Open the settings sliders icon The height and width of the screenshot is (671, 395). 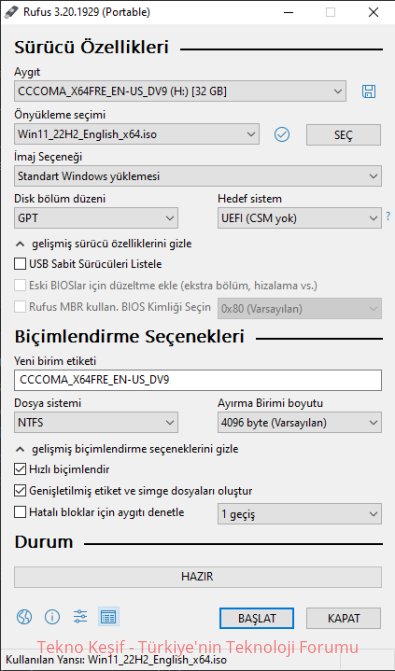(80, 617)
